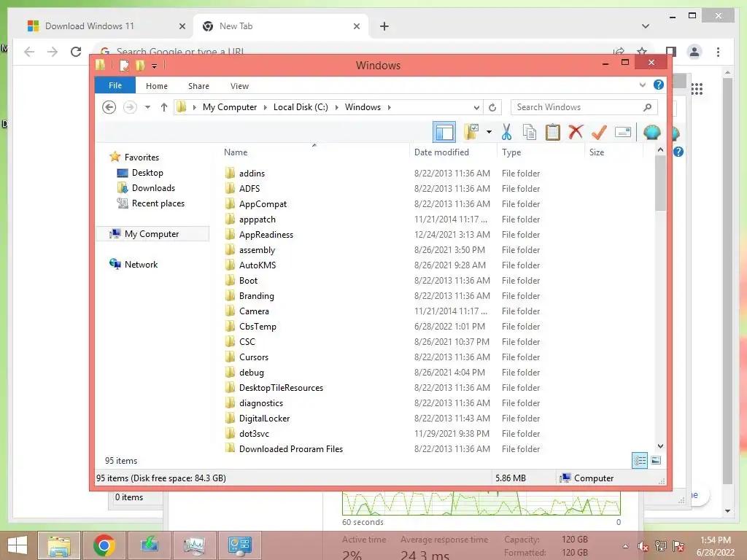Open Resource Monitor taskbar icon
This screenshot has height=560, width=747.
pos(194,545)
